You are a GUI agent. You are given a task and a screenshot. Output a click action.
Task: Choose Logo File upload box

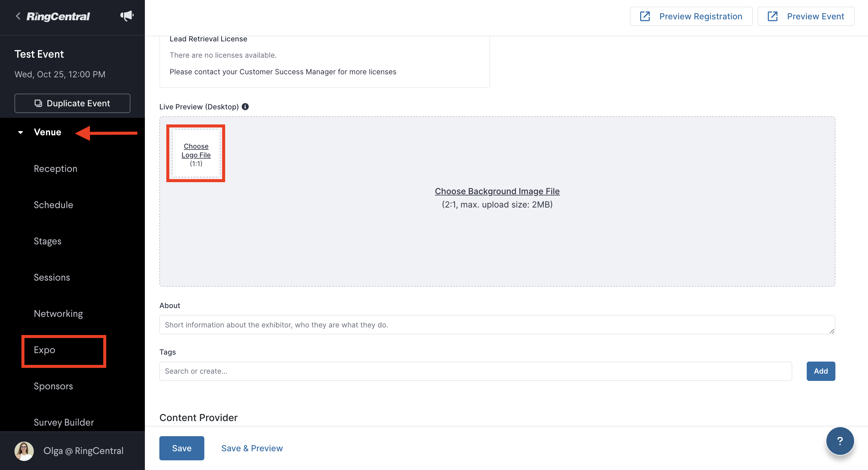[196, 154]
